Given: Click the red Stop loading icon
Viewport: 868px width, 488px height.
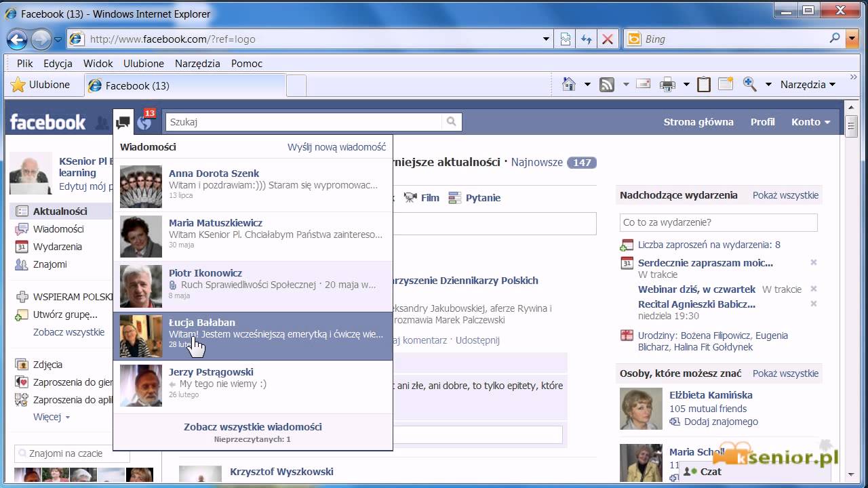Looking at the screenshot, I should (x=608, y=39).
